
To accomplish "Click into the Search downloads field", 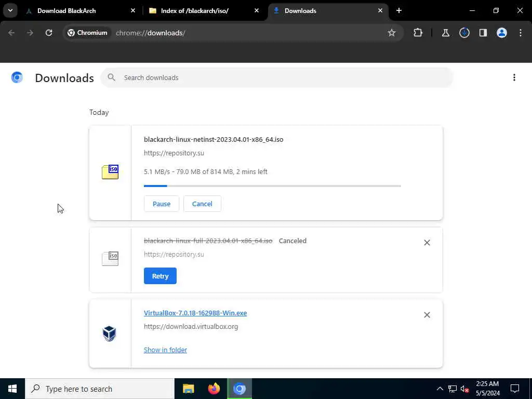I will 277,78.
